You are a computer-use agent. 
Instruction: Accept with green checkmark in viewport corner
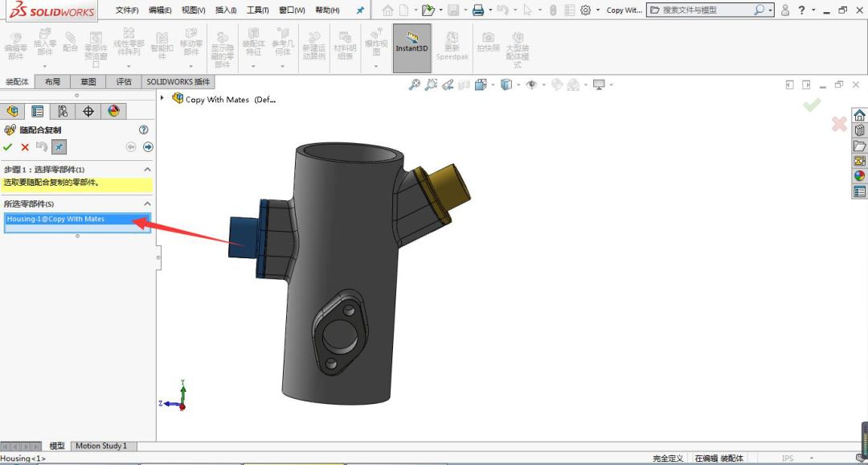coord(812,105)
